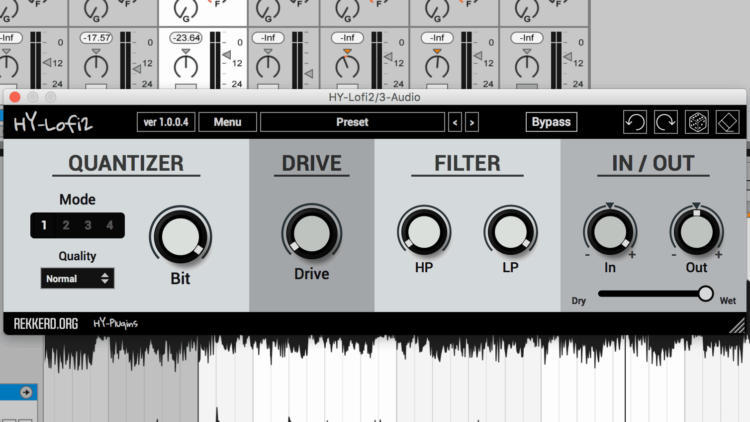Click the eraser reset icon
This screenshot has height=422, width=750.
[x=727, y=122]
